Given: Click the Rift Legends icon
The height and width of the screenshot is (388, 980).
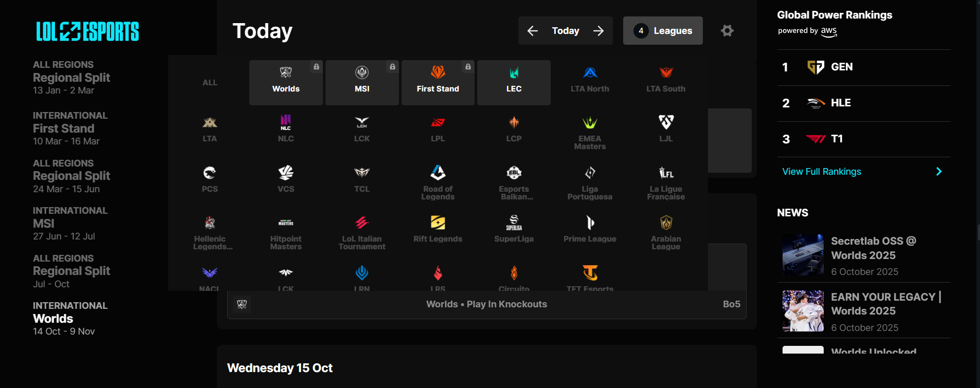Looking at the screenshot, I should pyautogui.click(x=438, y=223).
